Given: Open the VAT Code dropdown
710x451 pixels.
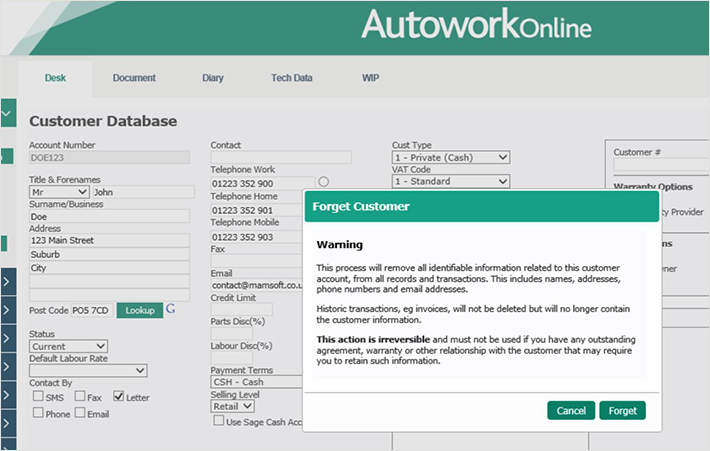Looking at the screenshot, I should click(x=450, y=182).
